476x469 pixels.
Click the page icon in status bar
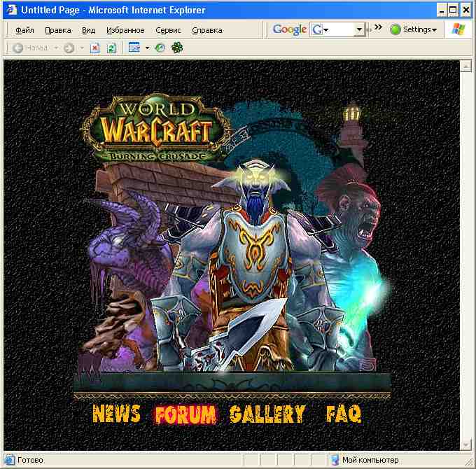click(9, 460)
